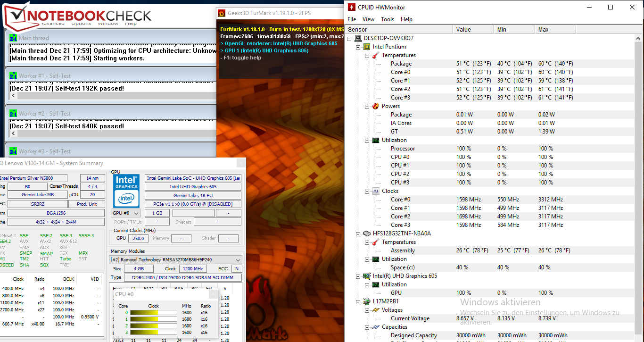Click the Core 0 clock bar in CPU #0 popup
This screenshot has height=342, width=644.
pos(153,312)
